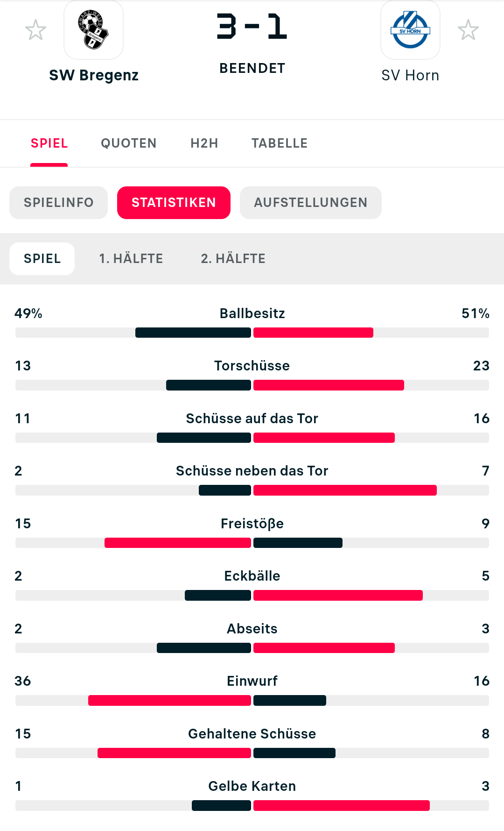Select the SPIEL main tab

[49, 143]
